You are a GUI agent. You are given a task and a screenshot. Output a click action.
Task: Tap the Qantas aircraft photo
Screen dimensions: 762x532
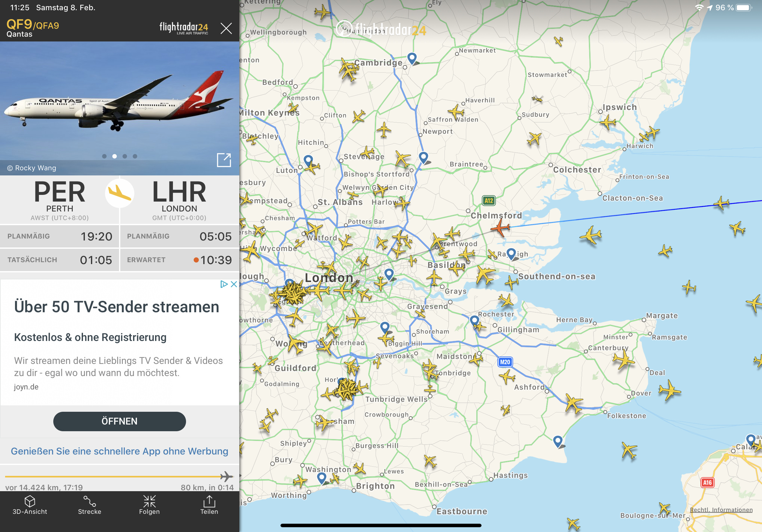pos(119,101)
